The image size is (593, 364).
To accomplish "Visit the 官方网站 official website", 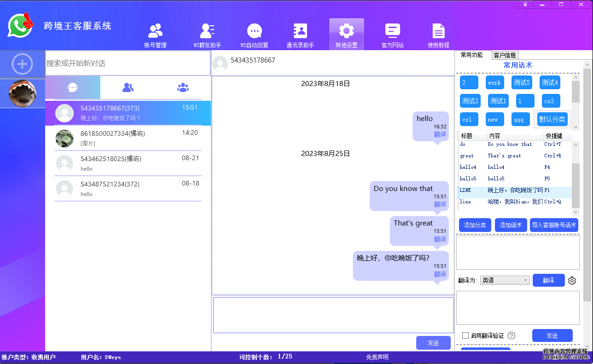I will (x=392, y=34).
